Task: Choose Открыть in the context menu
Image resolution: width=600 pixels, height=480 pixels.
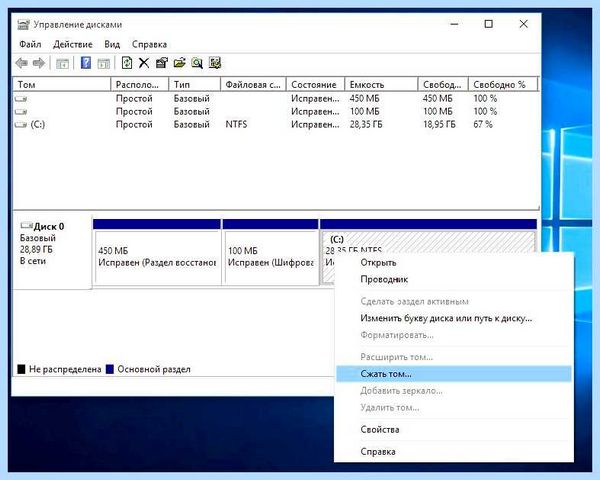Action: [454, 263]
